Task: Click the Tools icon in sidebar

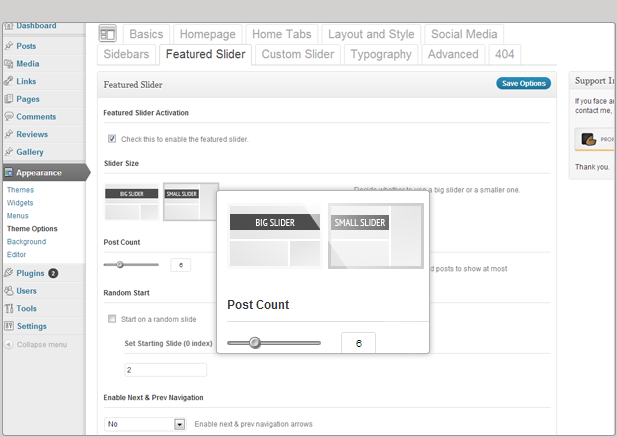Action: pos(9,308)
